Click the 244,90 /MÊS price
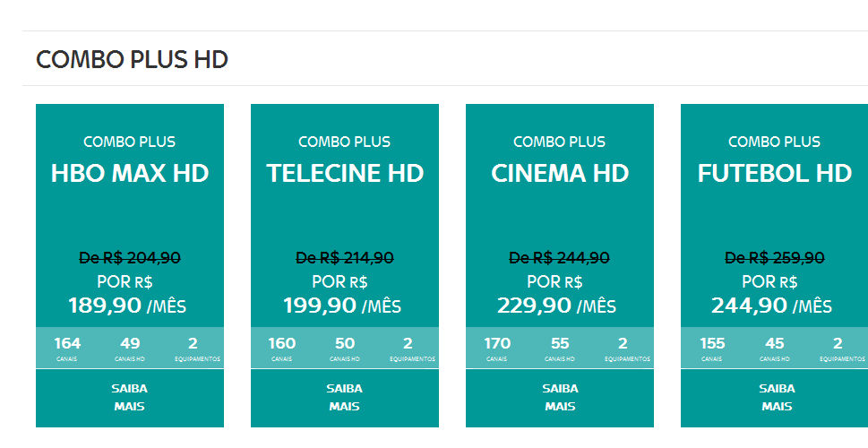Screen dimensions: 868x448 point(771,306)
